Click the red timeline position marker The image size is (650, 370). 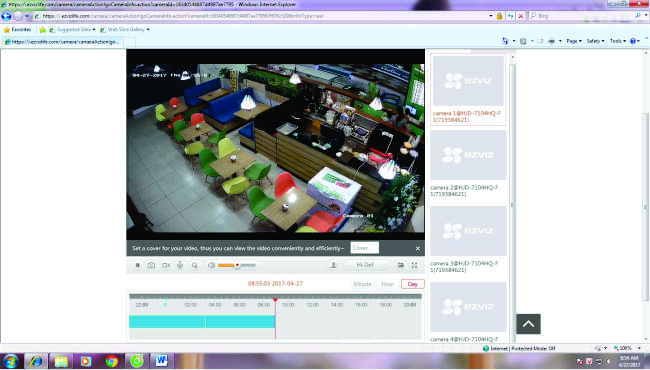(275, 300)
